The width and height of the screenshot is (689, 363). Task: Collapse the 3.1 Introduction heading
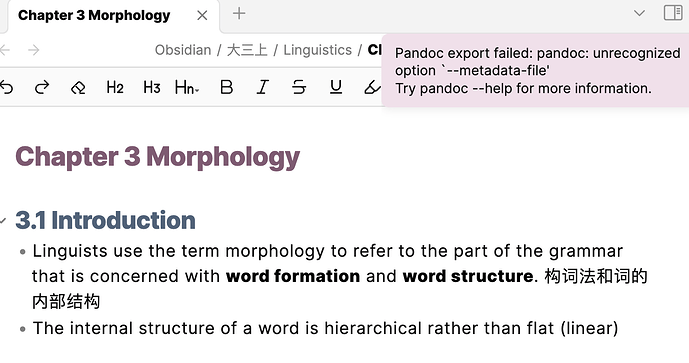coord(3,220)
